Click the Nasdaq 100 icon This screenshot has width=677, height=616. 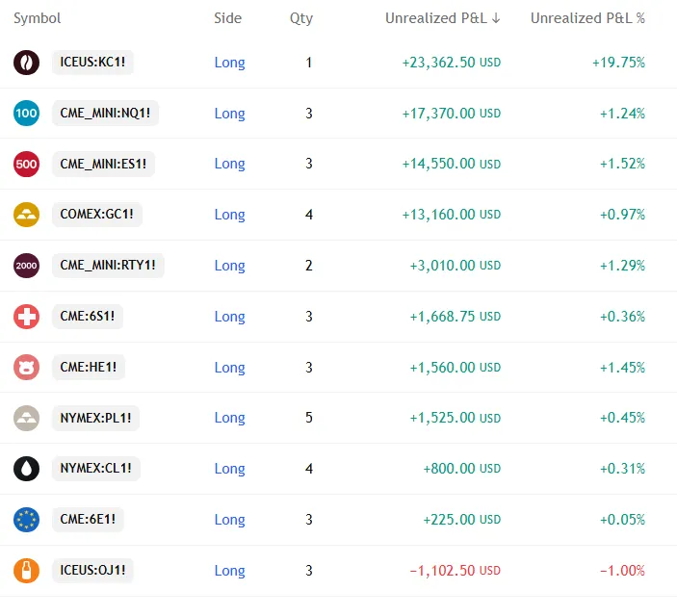27,114
